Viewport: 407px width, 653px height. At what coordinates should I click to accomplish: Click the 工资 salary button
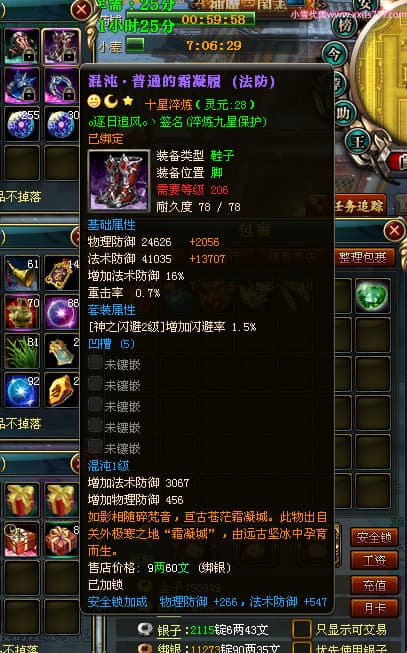pos(374,561)
